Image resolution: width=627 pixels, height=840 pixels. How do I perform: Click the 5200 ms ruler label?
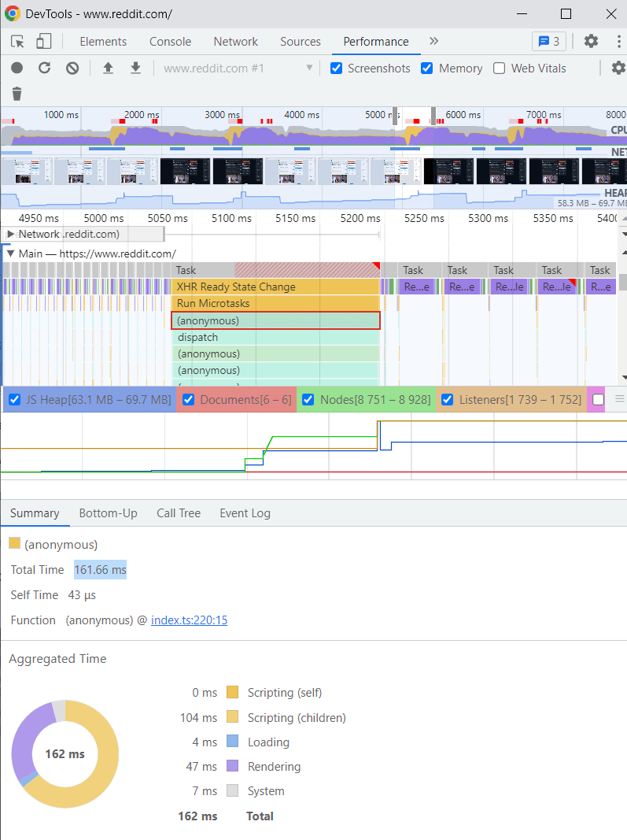[360, 218]
